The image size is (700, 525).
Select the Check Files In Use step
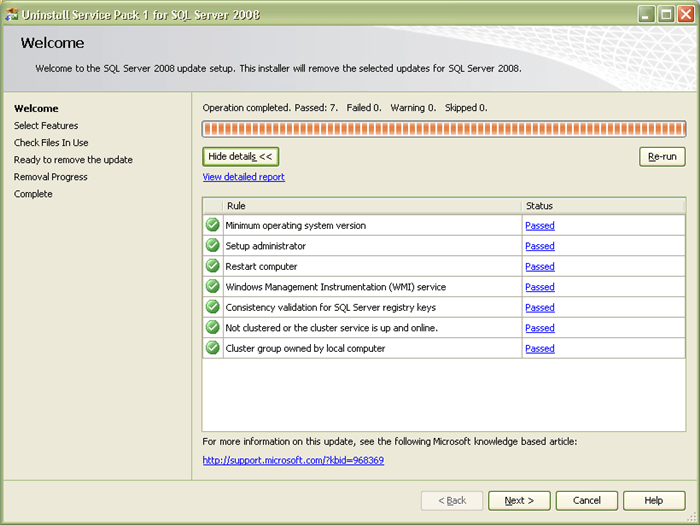[51, 142]
